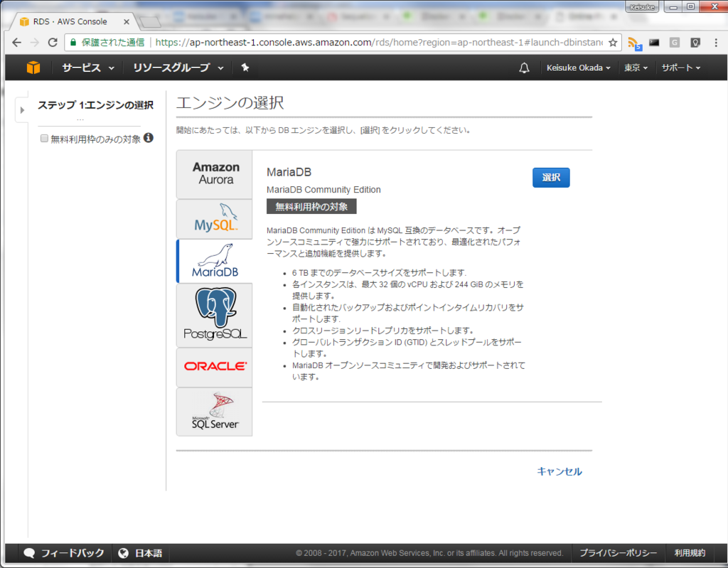
Task: Click the キャンセル link
Action: point(560,471)
